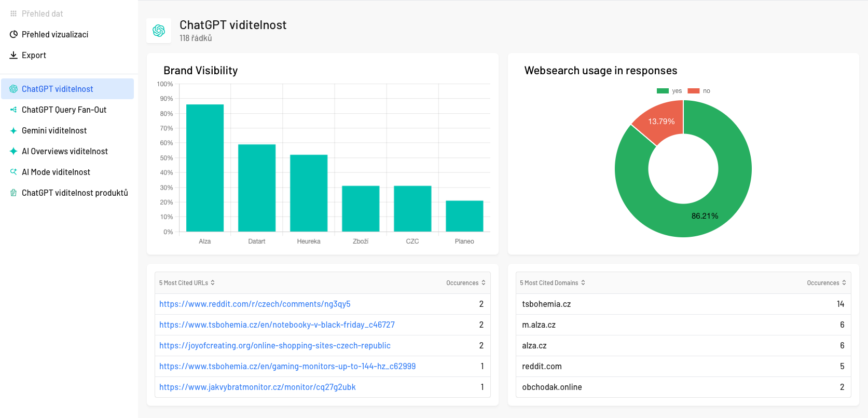This screenshot has width=868, height=418.
Task: Click the grid icon next to Přehled dat
Action: (x=13, y=14)
